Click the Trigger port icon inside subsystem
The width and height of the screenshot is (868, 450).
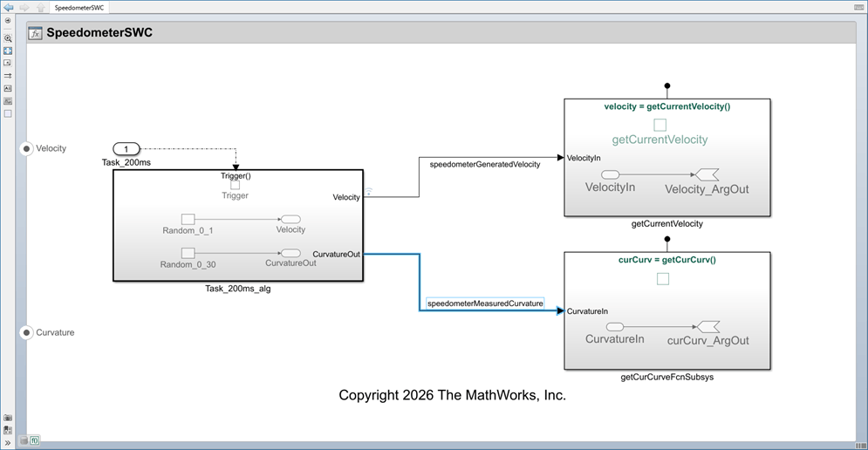pyautogui.click(x=236, y=186)
